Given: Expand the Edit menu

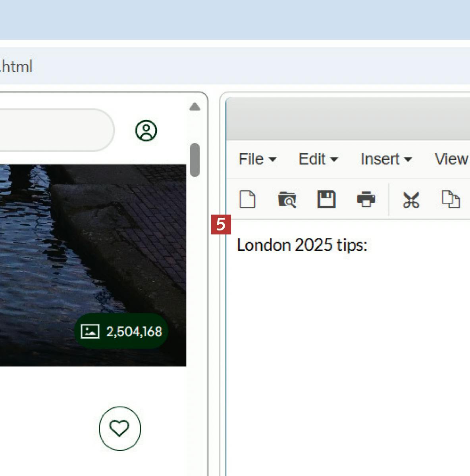Looking at the screenshot, I should pyautogui.click(x=318, y=159).
